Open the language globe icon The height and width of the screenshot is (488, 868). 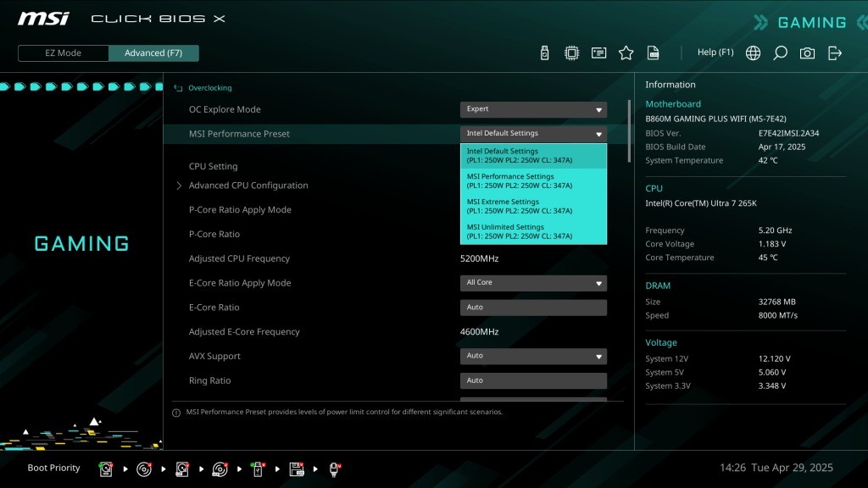tap(753, 53)
